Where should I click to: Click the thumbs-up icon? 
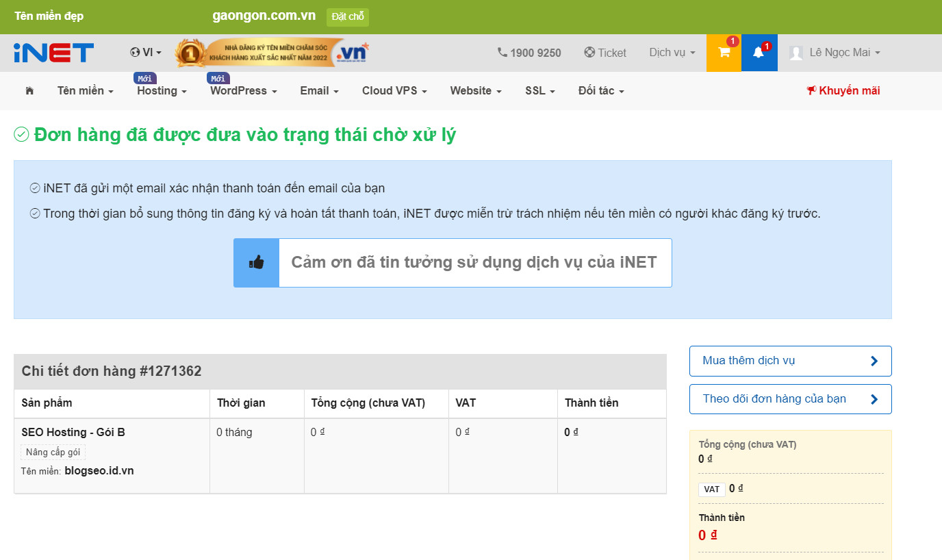point(257,262)
